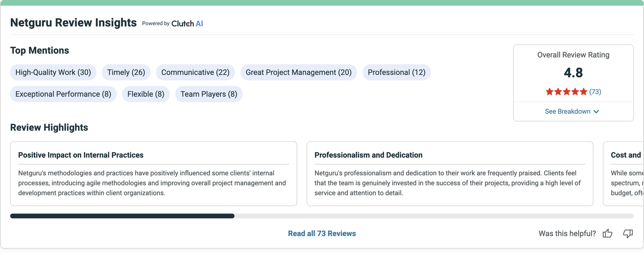The height and width of the screenshot is (259, 644).
Task: Click the overall rating value 4.8
Action: click(573, 73)
